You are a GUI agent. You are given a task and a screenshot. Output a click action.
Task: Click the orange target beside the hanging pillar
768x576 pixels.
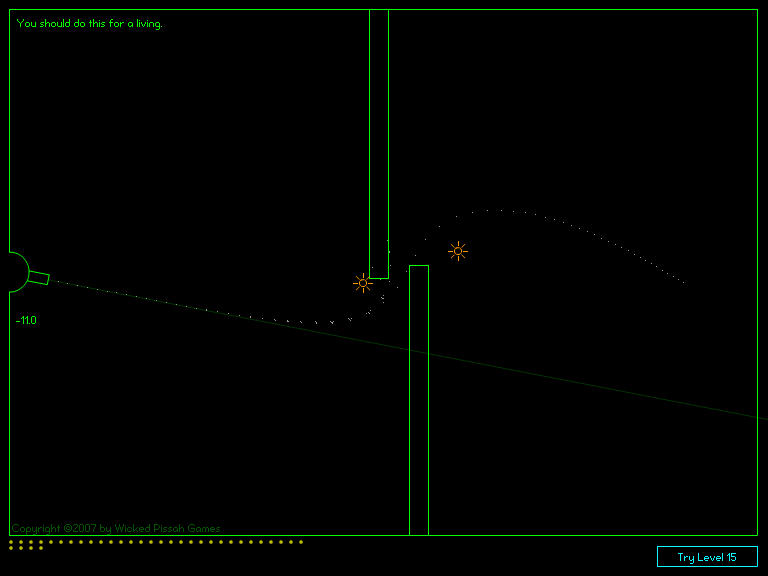[x=363, y=283]
